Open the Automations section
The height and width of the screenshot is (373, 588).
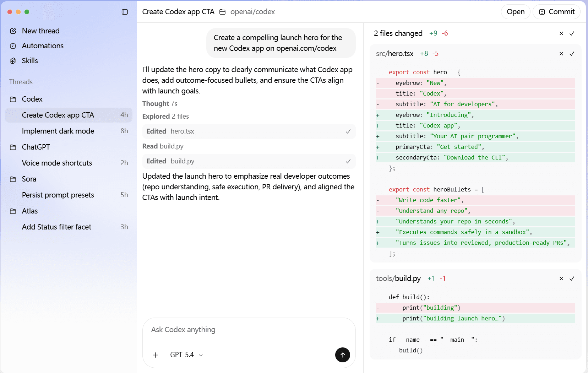pos(43,46)
